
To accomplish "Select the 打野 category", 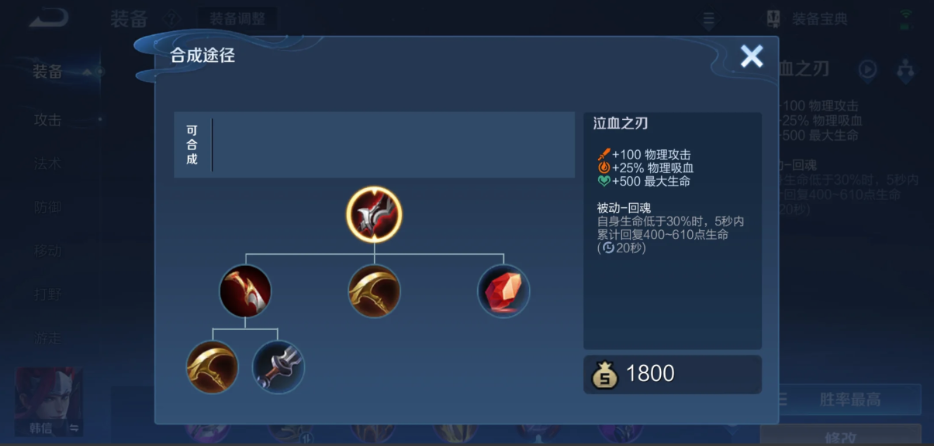I will click(x=48, y=294).
